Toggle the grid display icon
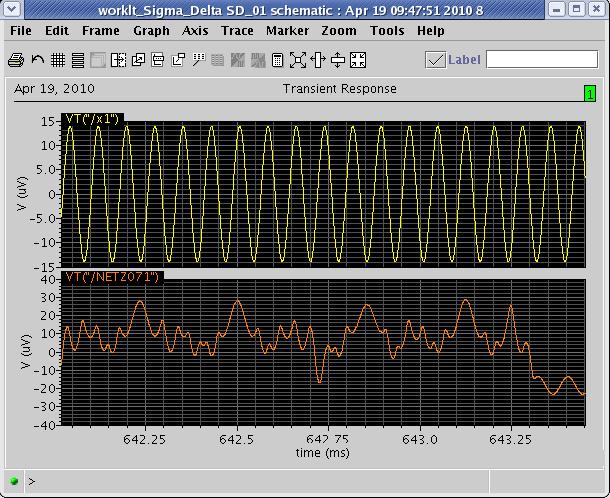 (58, 60)
